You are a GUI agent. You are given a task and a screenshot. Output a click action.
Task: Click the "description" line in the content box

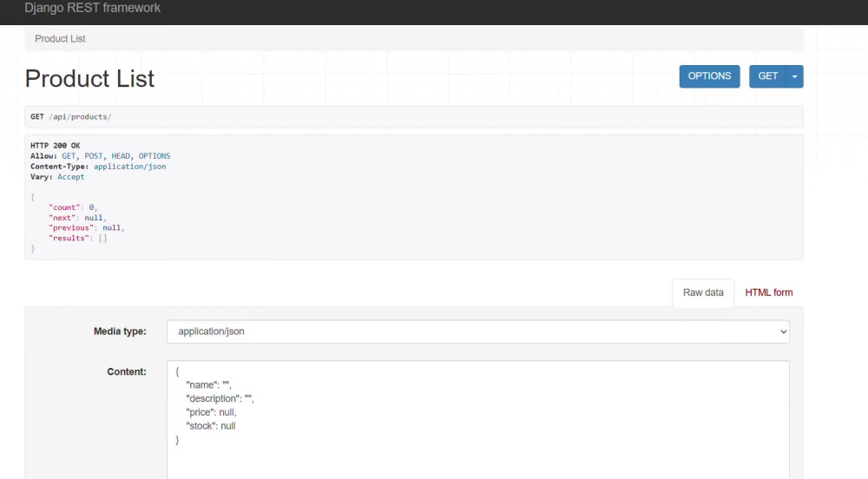click(x=220, y=399)
